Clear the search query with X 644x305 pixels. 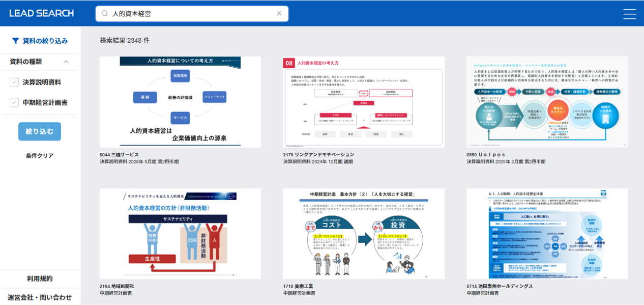[x=279, y=14]
